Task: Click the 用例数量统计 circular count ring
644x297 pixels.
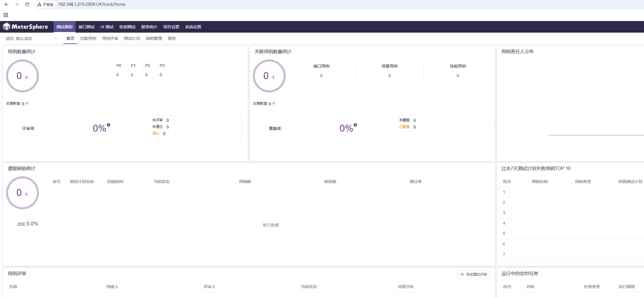Action: tap(22, 76)
